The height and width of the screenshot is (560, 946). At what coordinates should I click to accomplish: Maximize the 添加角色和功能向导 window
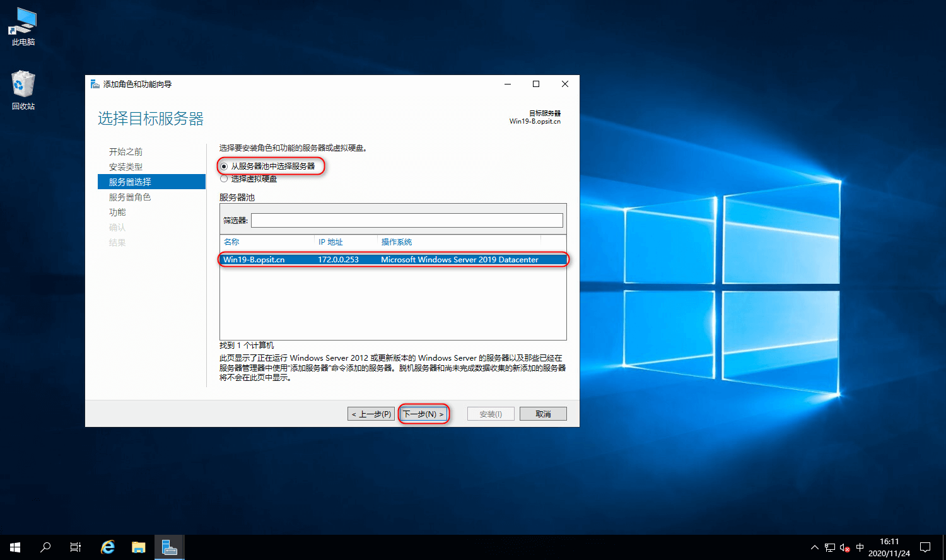(x=536, y=84)
